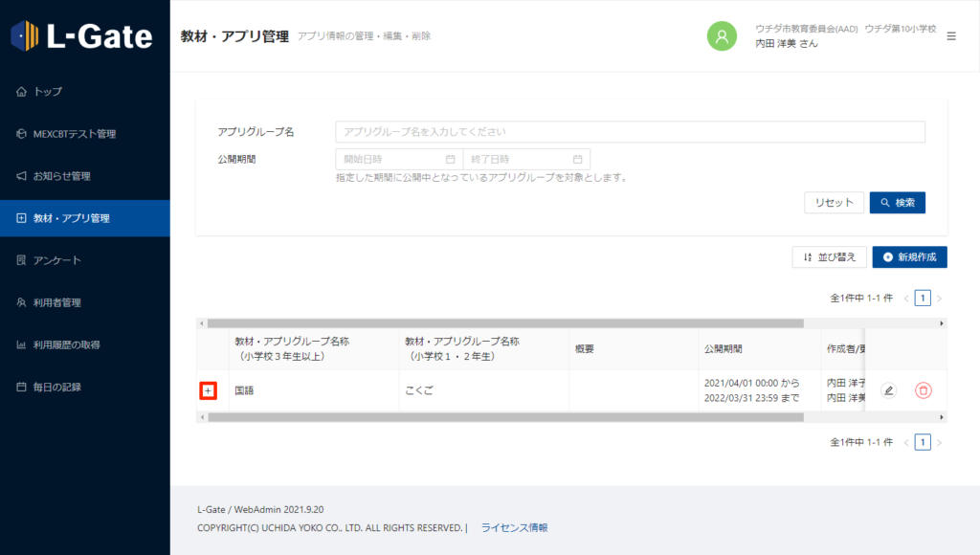
Task: Click the red trash delete icon
Action: pos(923,390)
